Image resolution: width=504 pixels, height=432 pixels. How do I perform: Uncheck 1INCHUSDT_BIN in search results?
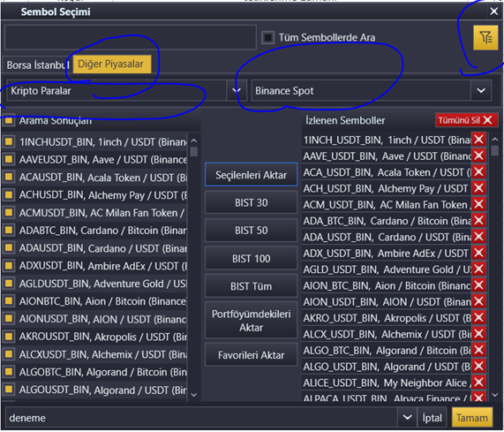tap(9, 141)
